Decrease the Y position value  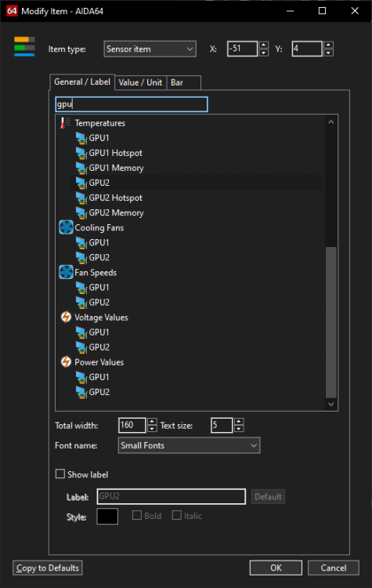(329, 53)
